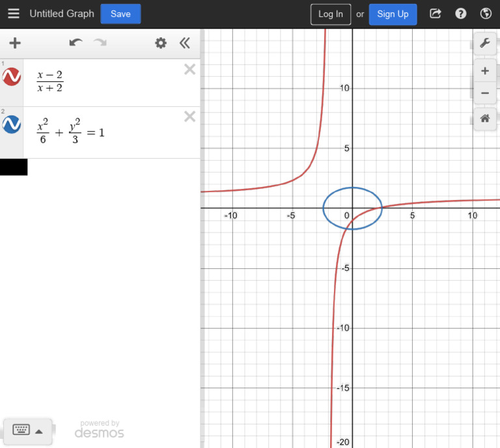
Task: Open the hamburger main menu
Action: point(14,14)
